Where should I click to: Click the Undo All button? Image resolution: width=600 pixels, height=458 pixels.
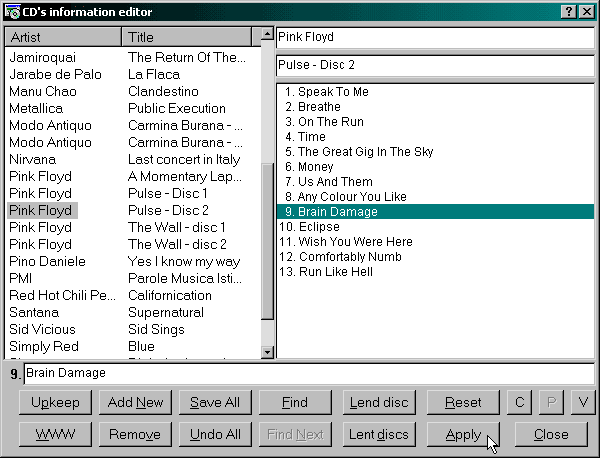tap(215, 434)
